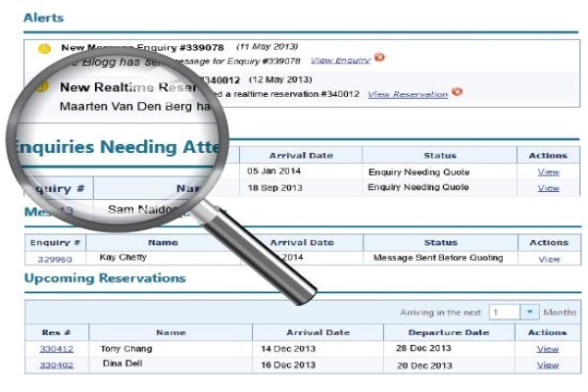The width and height of the screenshot is (588, 392).
Task: Click the Departure Date column header
Action: [x=449, y=332]
